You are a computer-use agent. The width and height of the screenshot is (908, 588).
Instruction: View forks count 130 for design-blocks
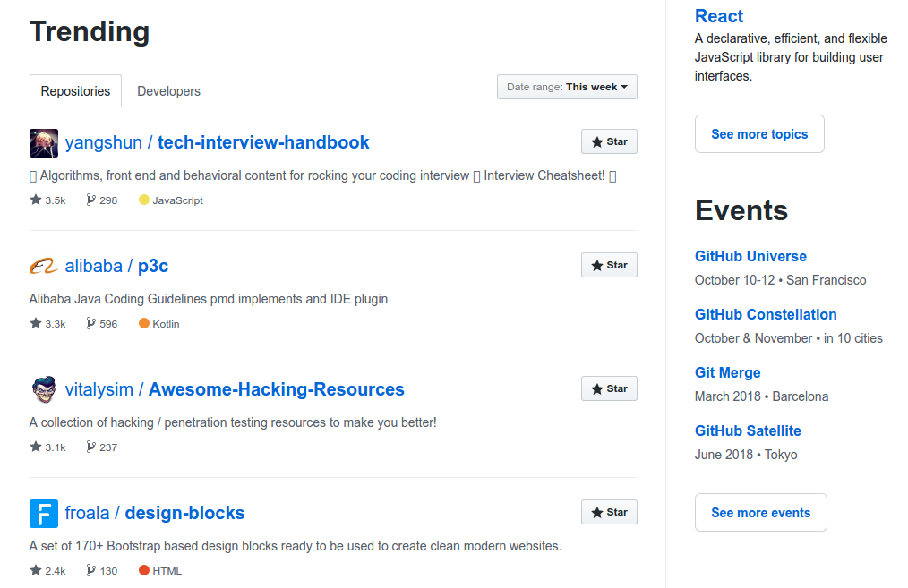pyautogui.click(x=102, y=571)
